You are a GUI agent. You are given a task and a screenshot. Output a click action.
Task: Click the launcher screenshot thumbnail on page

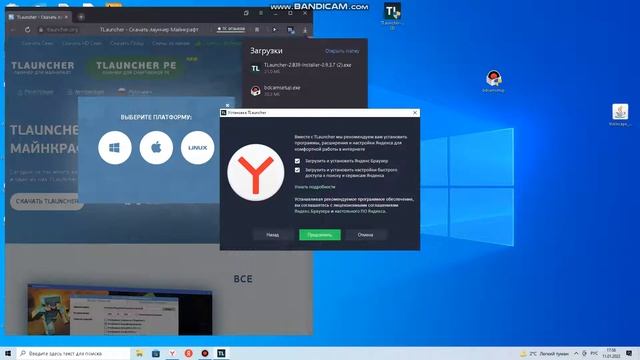coord(120,309)
